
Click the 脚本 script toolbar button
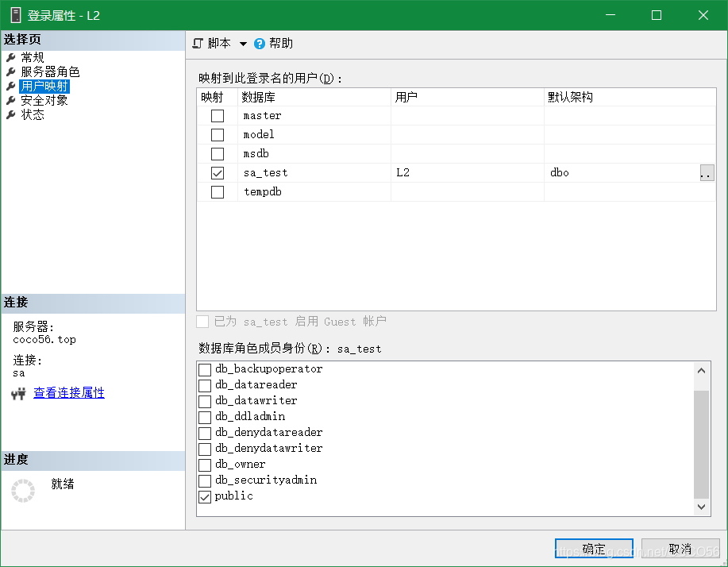[x=212, y=44]
